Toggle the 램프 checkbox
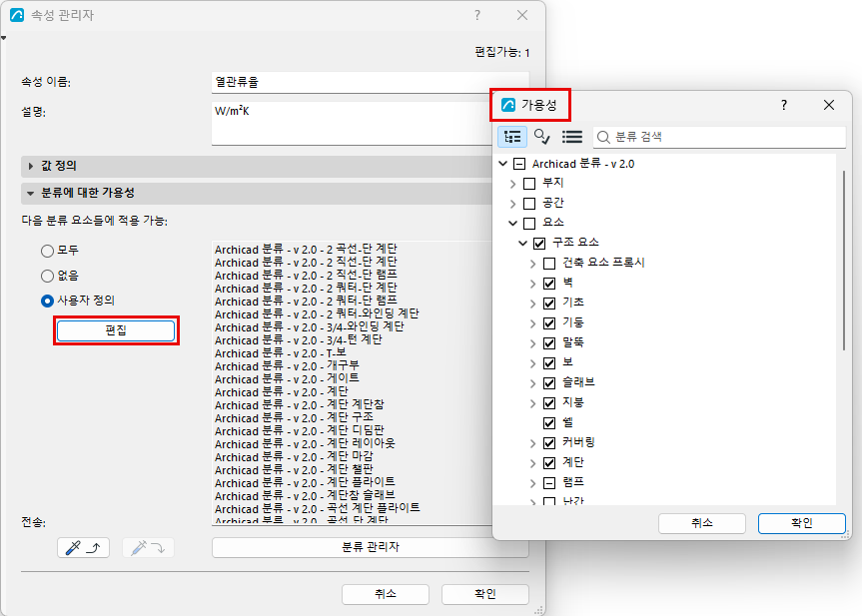The height and width of the screenshot is (616, 862). coord(549,483)
